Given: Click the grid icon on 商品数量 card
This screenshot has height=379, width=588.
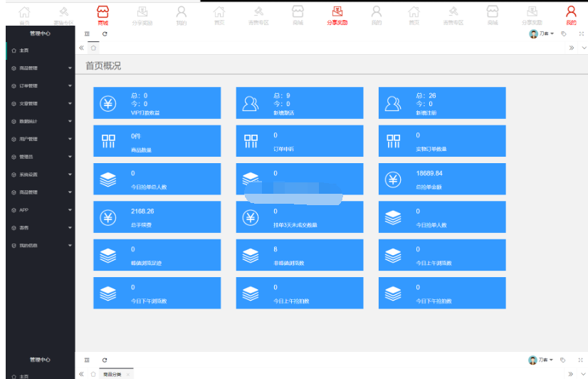Looking at the screenshot, I should click(108, 141).
